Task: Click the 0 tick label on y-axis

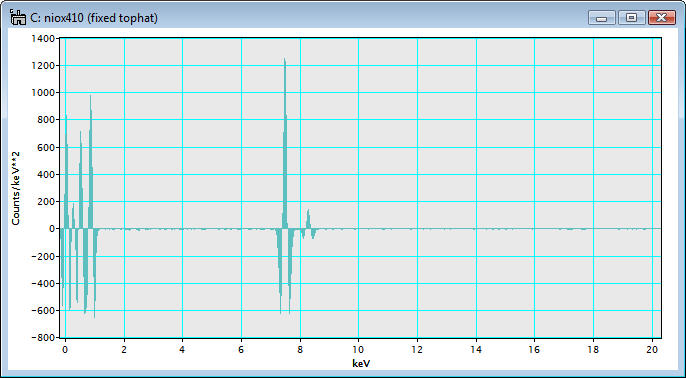Action: click(x=52, y=229)
